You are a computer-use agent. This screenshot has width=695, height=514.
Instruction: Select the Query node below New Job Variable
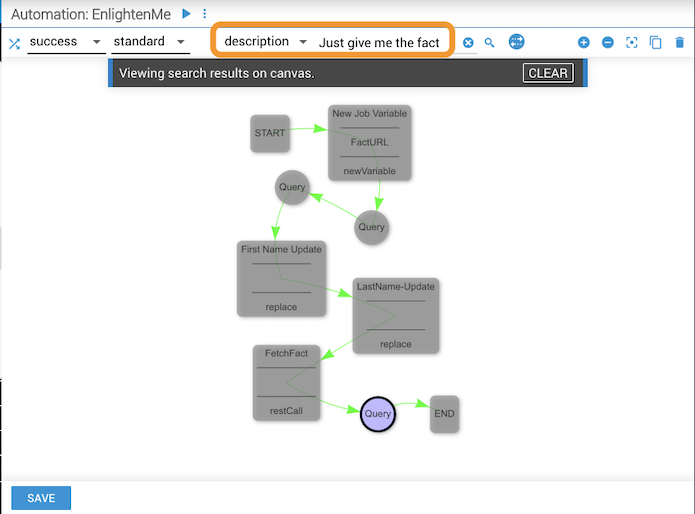pyautogui.click(x=371, y=227)
